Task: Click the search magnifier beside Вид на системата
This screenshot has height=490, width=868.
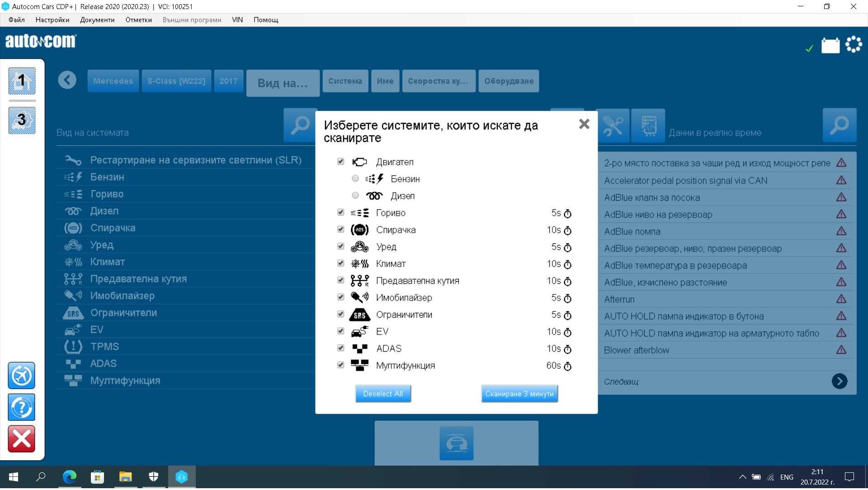Action: coord(300,125)
